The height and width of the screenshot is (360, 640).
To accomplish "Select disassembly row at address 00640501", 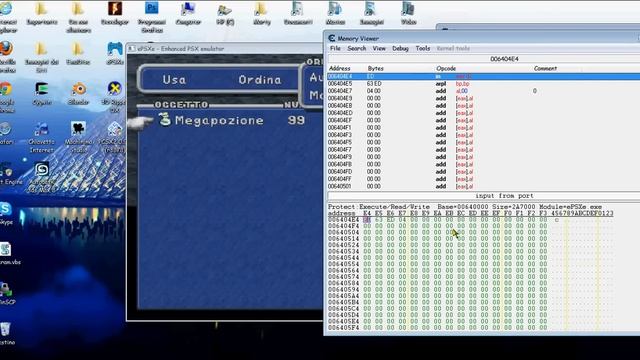I will (x=484, y=187).
